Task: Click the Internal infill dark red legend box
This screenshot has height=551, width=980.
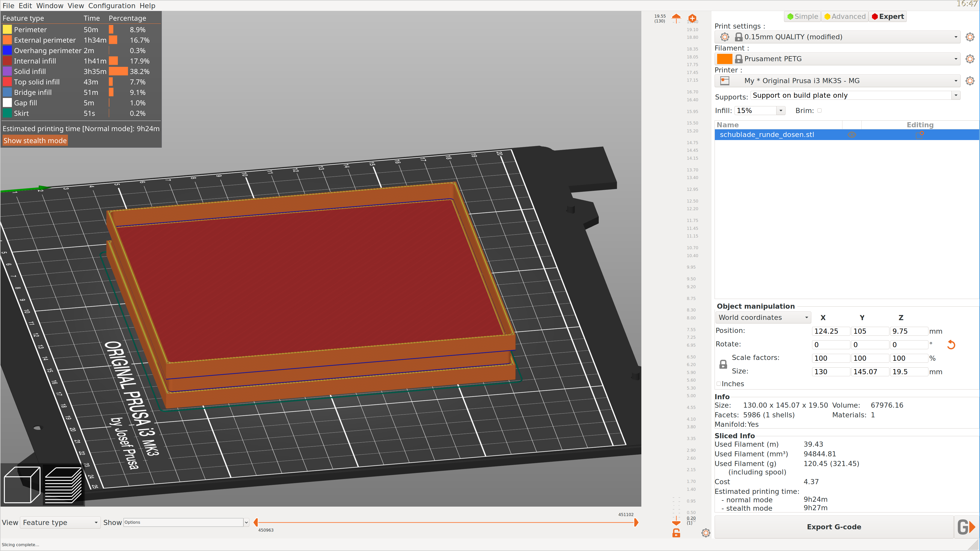Action: coord(7,61)
